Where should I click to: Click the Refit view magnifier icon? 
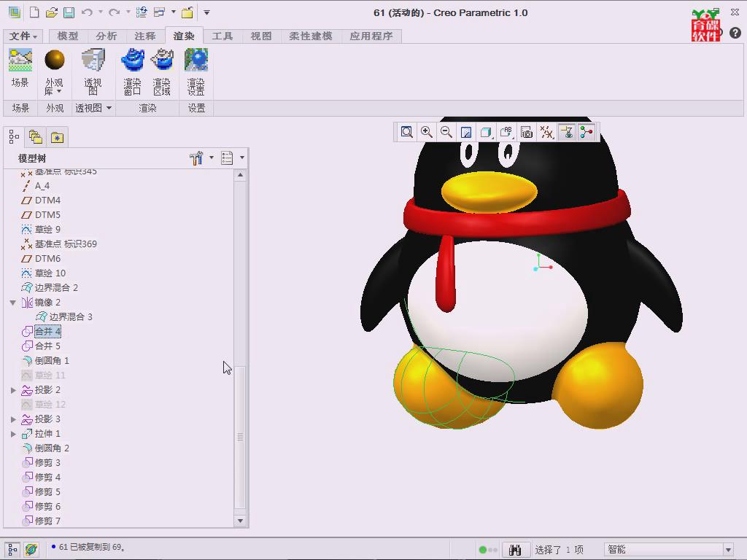point(406,132)
